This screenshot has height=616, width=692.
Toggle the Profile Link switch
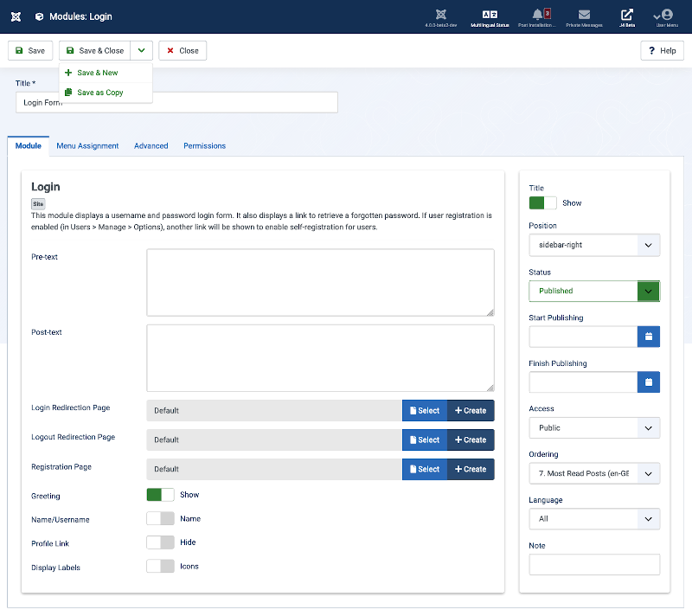click(x=160, y=542)
